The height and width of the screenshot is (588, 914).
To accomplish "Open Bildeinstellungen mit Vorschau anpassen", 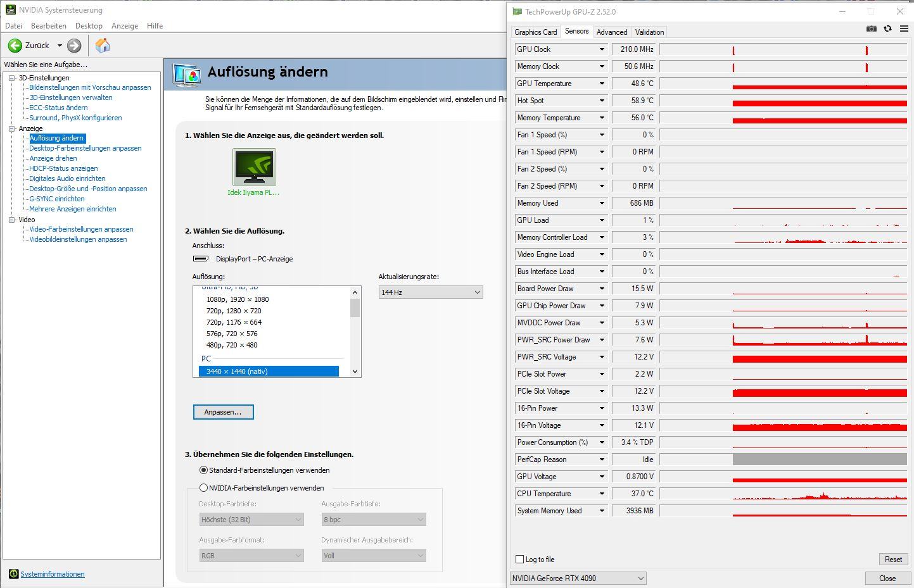I will pos(90,87).
